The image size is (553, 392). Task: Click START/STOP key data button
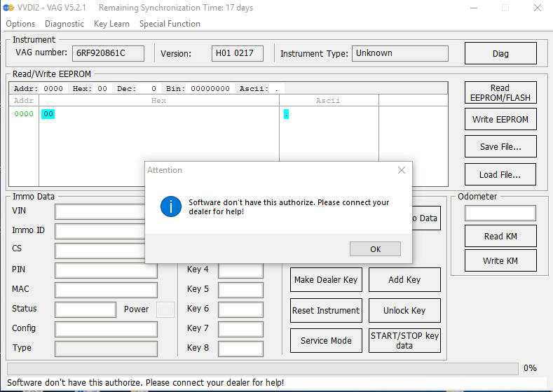(x=404, y=341)
